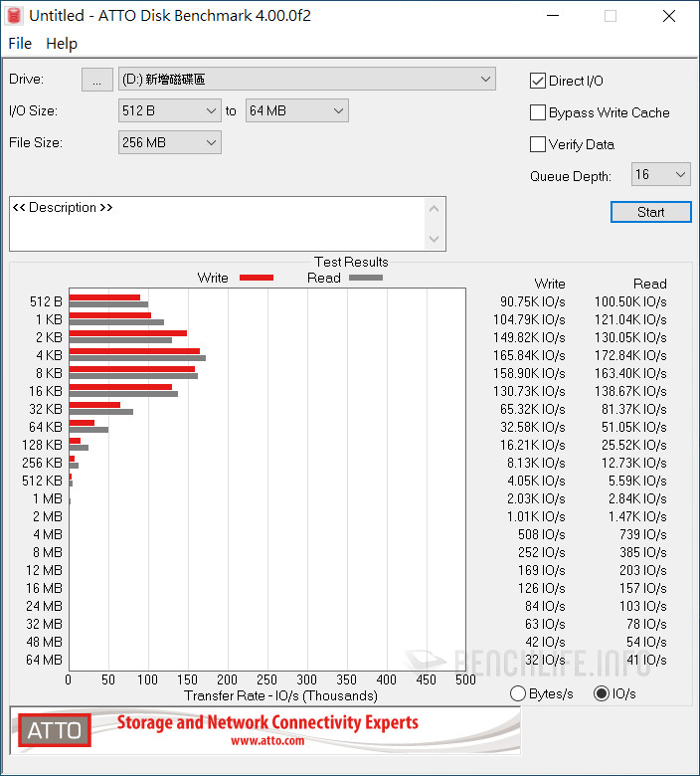Open the Queue Depth dropdown
Viewport: 700px width, 776px height.
click(x=660, y=175)
